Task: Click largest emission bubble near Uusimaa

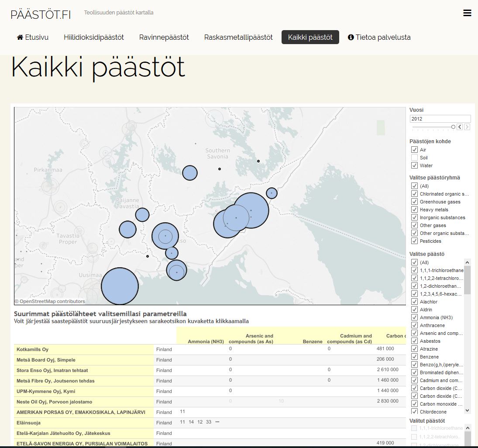Action: [x=120, y=286]
